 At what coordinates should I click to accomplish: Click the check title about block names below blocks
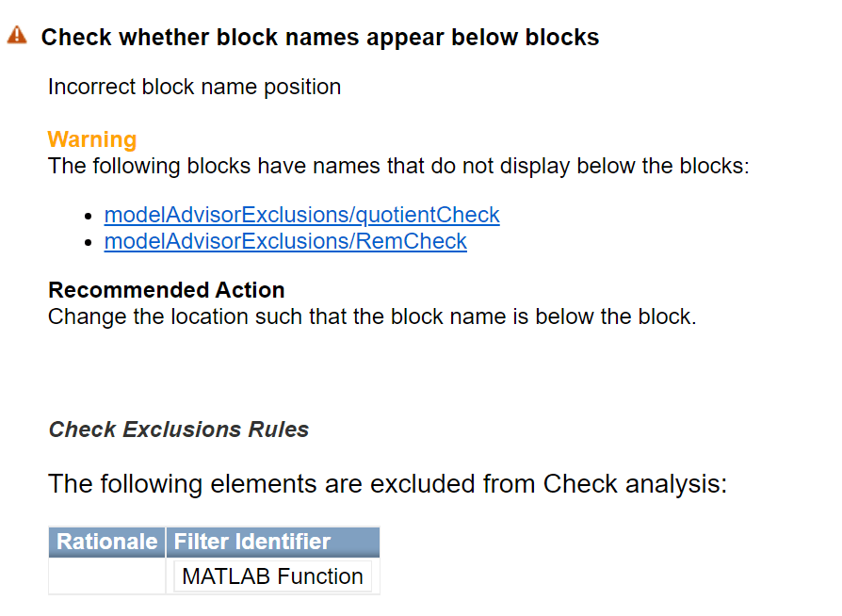click(x=320, y=38)
